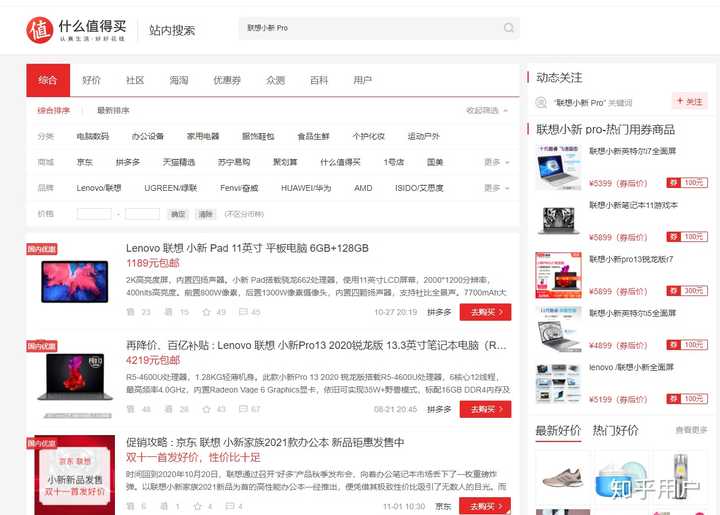720x515 pixels.
Task: Filter by category 食品生鲜
Action: (x=313, y=136)
